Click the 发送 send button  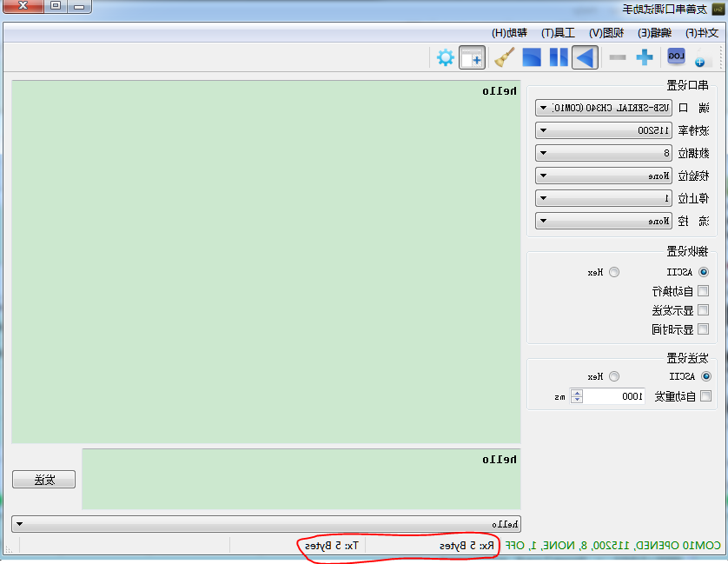click(x=44, y=480)
